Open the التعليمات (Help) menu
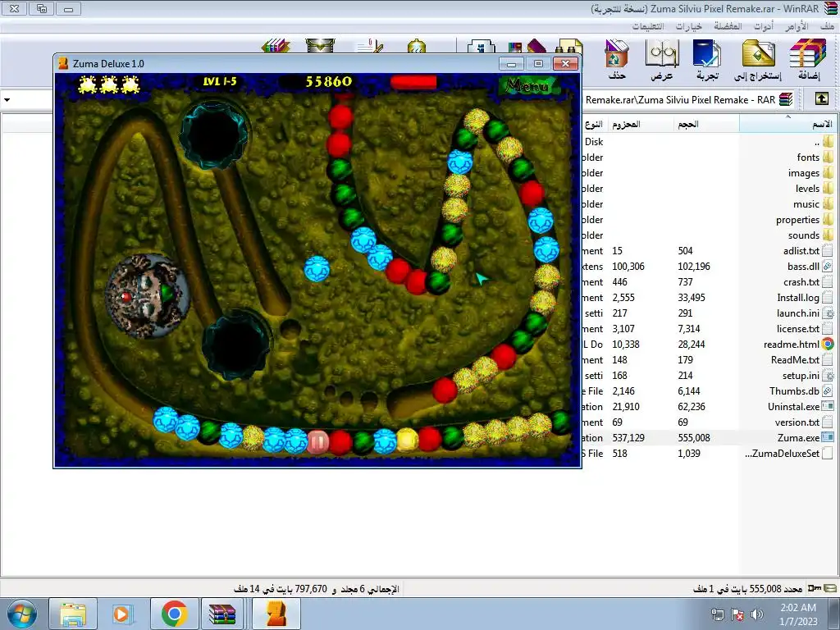Screen dimensions: 840x630 (x=648, y=25)
